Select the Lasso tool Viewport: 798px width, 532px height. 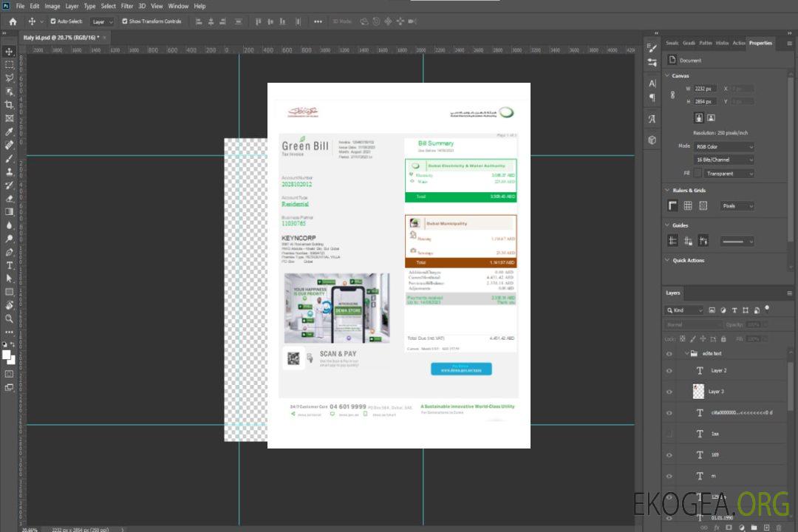tap(10, 78)
